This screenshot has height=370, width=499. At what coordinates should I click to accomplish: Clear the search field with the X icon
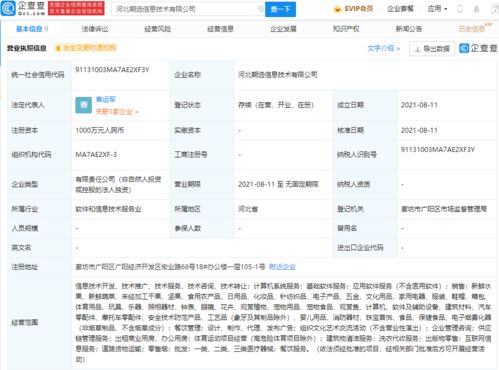261,9
